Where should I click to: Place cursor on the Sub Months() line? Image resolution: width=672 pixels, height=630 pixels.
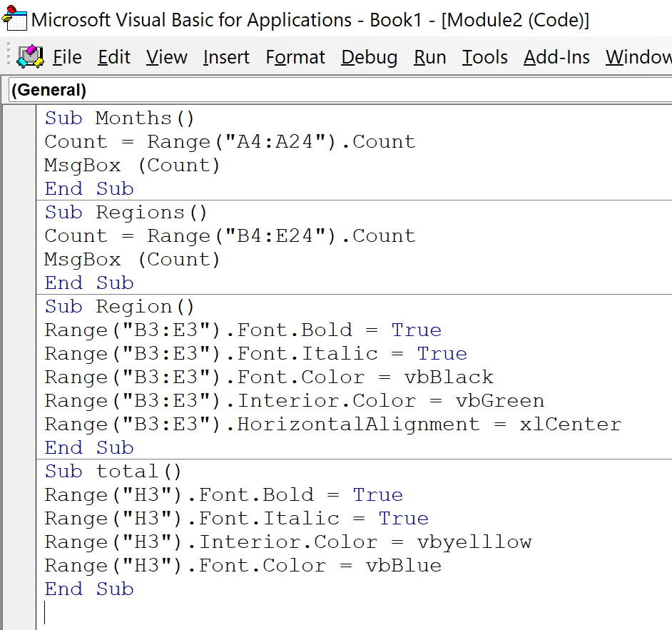114,117
